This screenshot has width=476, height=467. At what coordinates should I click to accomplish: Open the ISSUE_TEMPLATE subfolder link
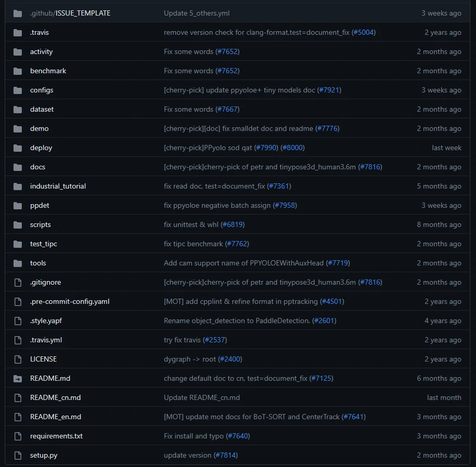coord(83,13)
